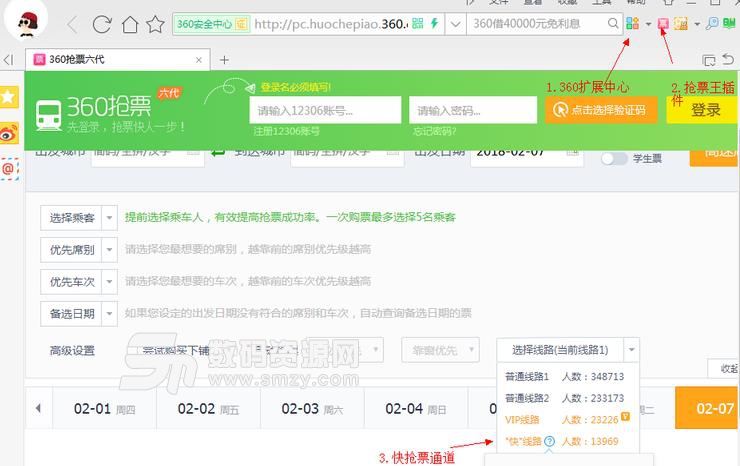
Task: Swap departure and arrival cities icon
Action: 218,152
